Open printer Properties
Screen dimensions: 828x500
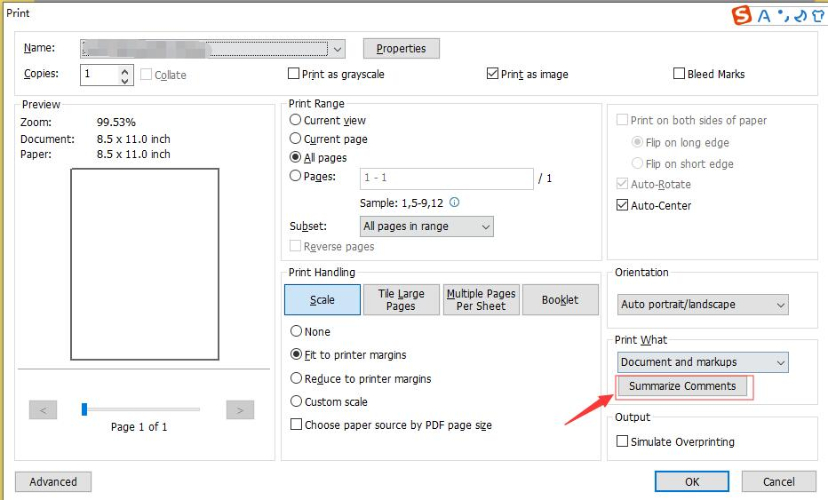[401, 49]
